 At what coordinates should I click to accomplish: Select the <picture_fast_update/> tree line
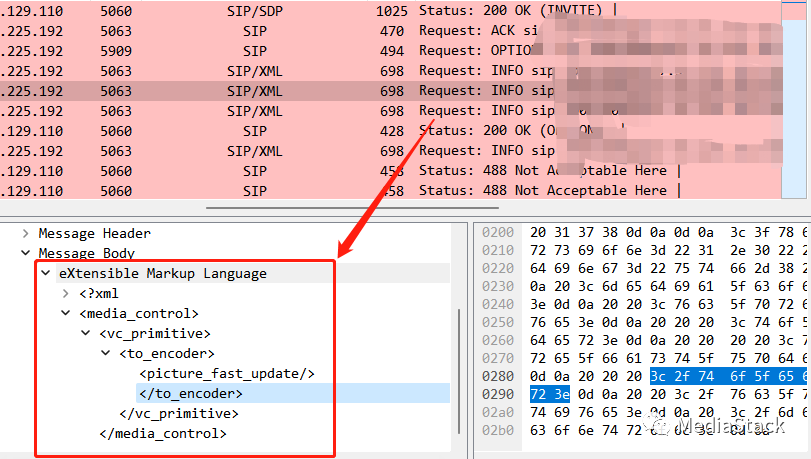click(x=227, y=373)
